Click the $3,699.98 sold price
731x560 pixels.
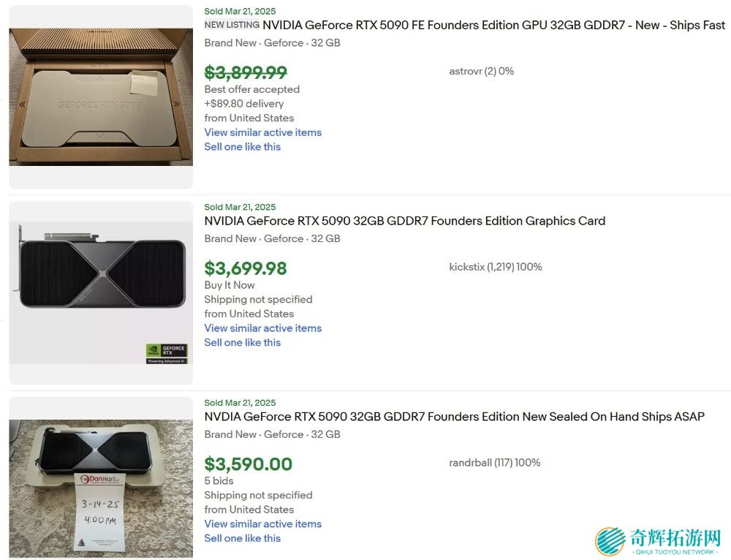(246, 268)
